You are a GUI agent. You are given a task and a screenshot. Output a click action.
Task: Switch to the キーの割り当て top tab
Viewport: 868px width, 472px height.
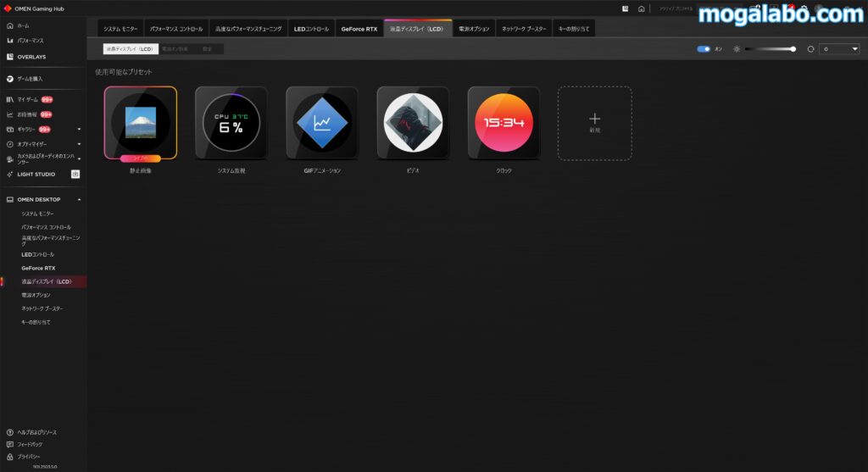point(574,29)
